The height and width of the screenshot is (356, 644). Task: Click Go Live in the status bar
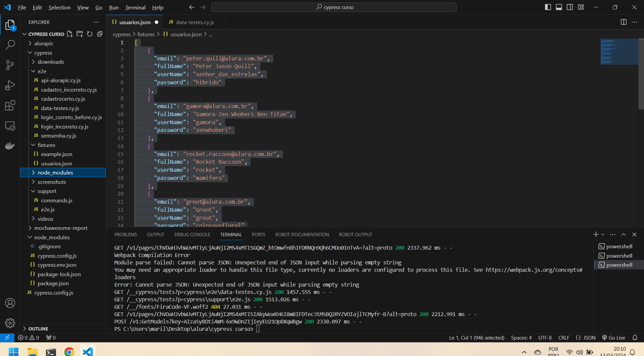point(613,338)
